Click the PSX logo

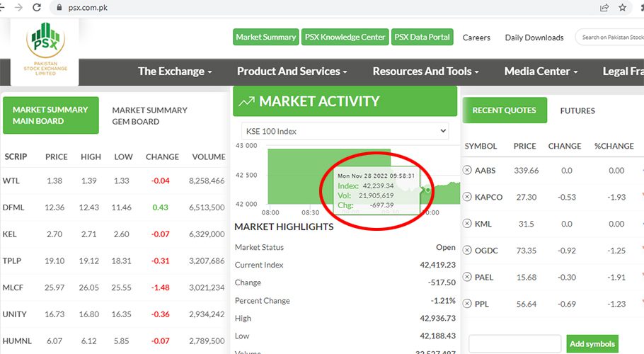(45, 48)
